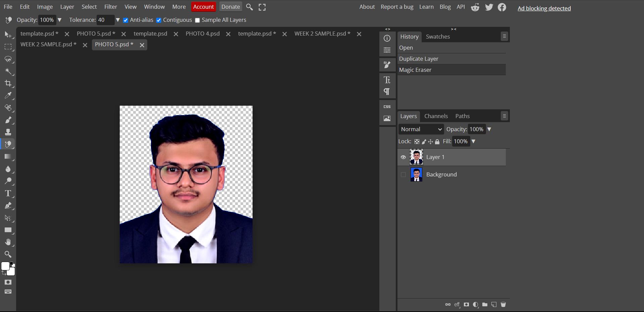
Task: Expand the Tolerance value dropdown arrow
Action: coord(118,20)
